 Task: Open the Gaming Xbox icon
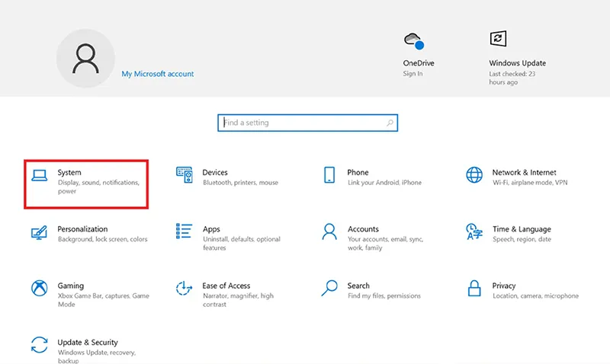click(40, 289)
